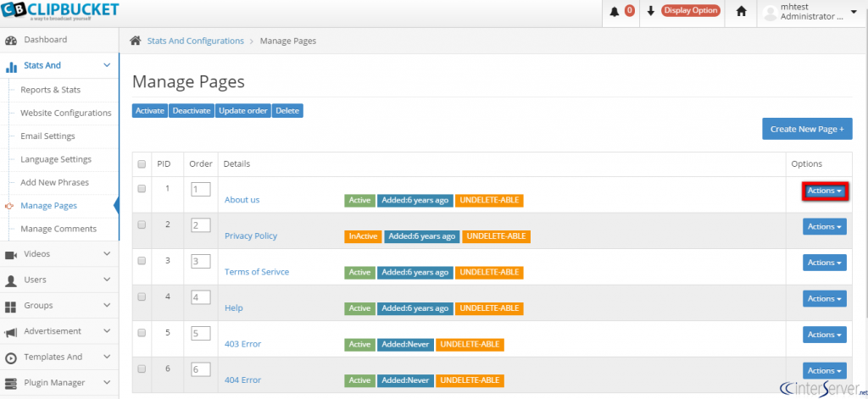
Task: Click Stats And Configurations breadcrumb link
Action: 196,41
